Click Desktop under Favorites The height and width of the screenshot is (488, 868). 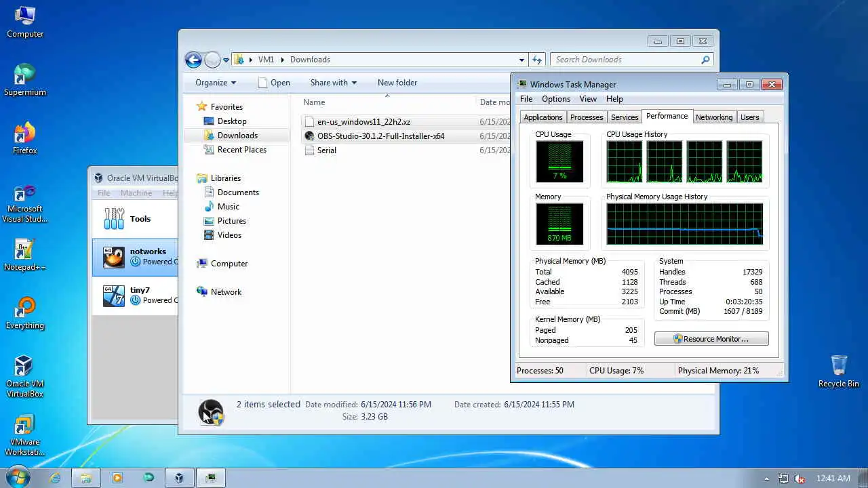232,121
